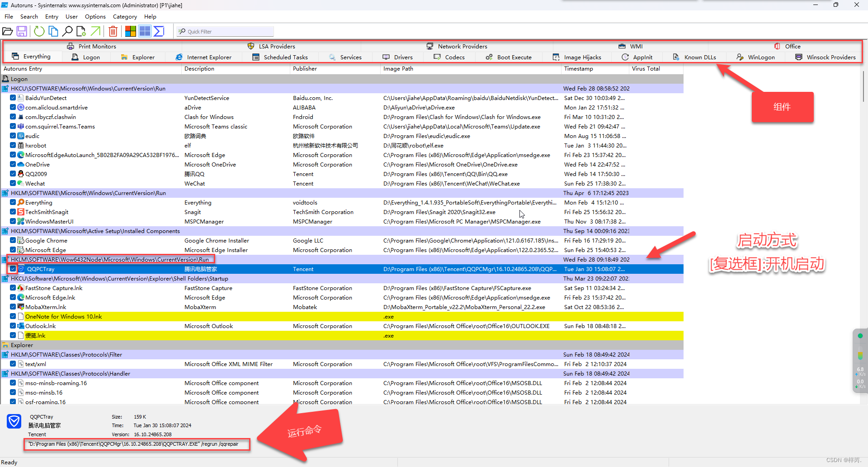The width and height of the screenshot is (868, 467).
Task: Open the Category menu
Action: [x=125, y=17]
